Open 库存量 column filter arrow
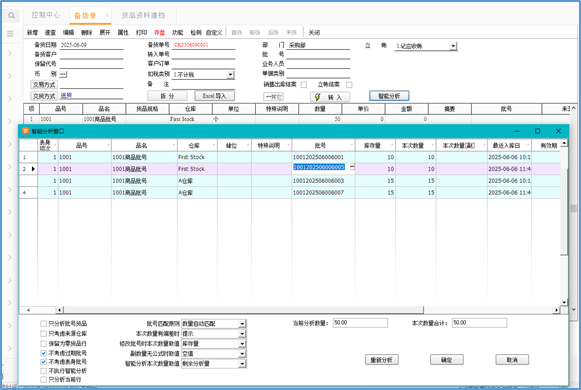This screenshot has width=581, height=390. 392,145
